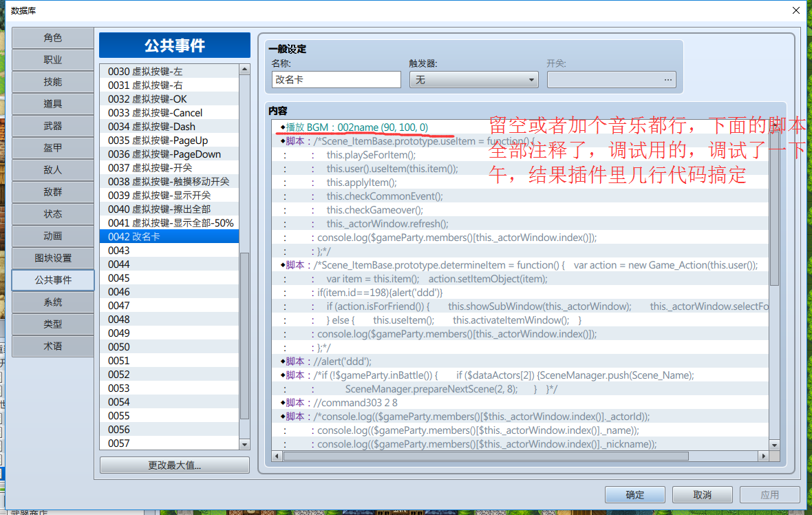Open the 盔甲 tab
Image resolution: width=812 pixels, height=515 pixels.
53,147
